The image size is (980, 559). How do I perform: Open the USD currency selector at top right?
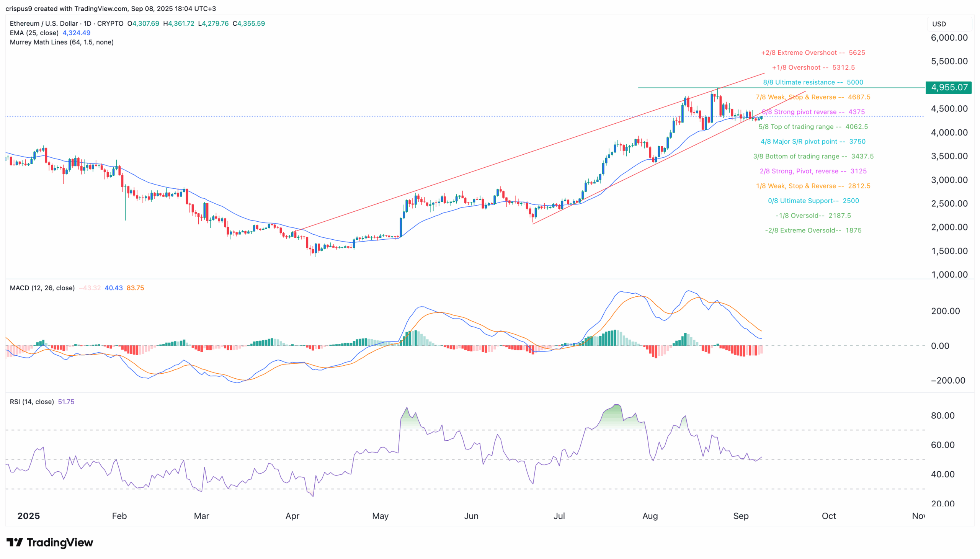tap(938, 24)
